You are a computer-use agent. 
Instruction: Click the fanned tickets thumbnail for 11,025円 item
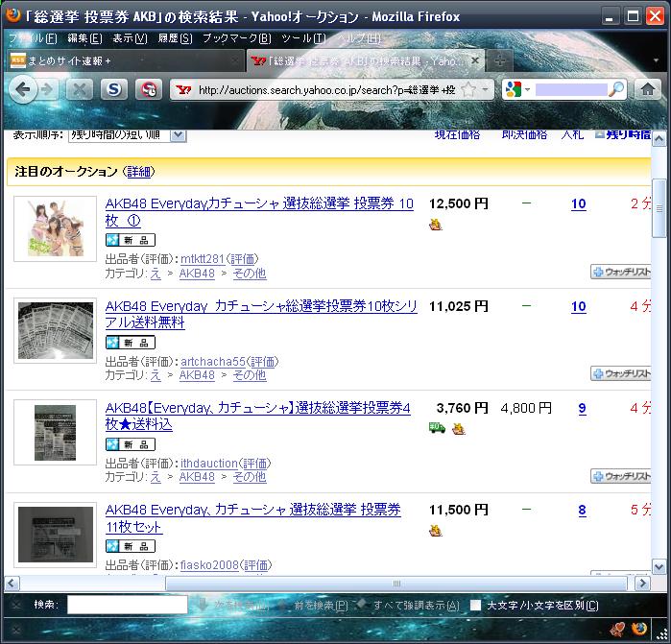[x=56, y=330]
